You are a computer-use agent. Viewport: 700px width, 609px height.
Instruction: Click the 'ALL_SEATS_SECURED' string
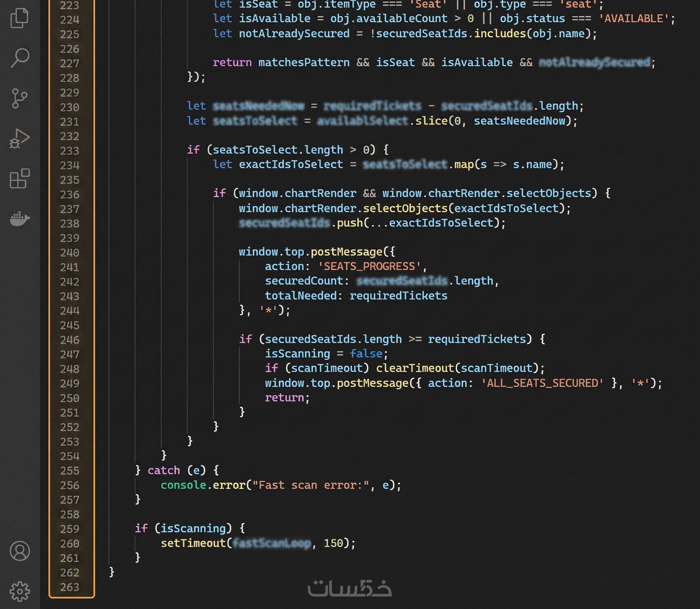click(x=542, y=383)
